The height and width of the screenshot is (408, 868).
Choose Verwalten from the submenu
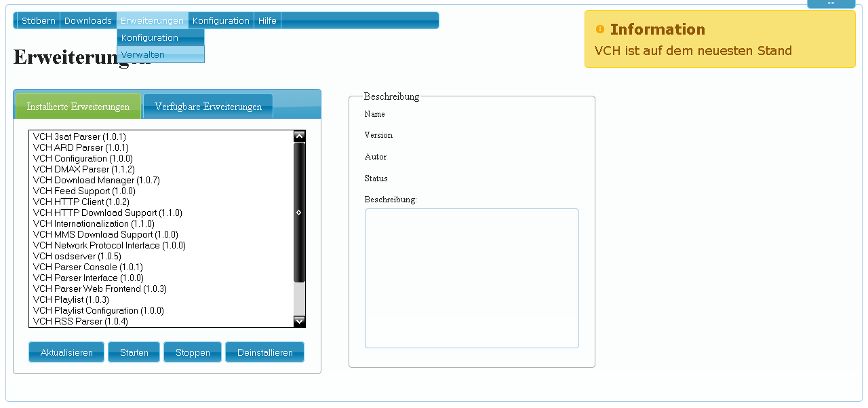coord(143,54)
